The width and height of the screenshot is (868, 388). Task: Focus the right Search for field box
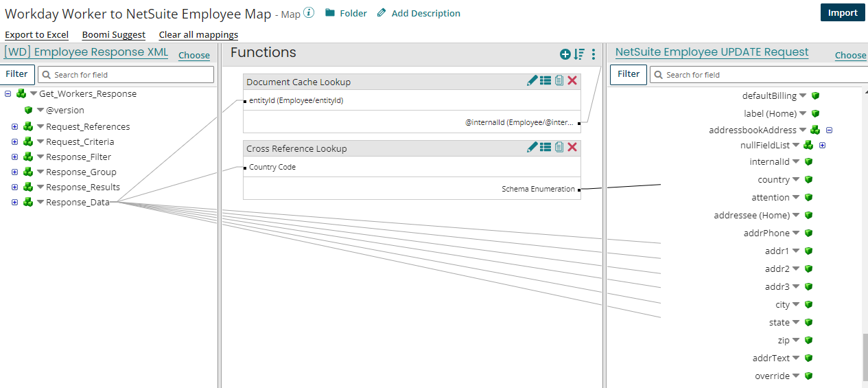coord(759,74)
